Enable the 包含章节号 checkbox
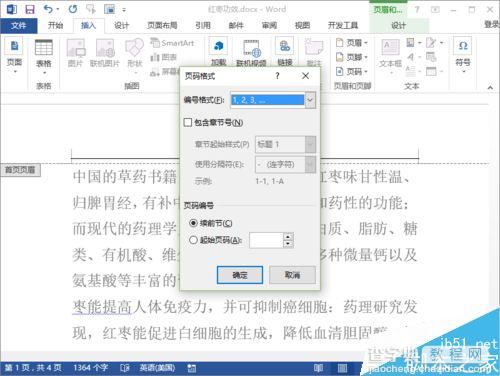This screenshot has height=376, width=500. 188,122
